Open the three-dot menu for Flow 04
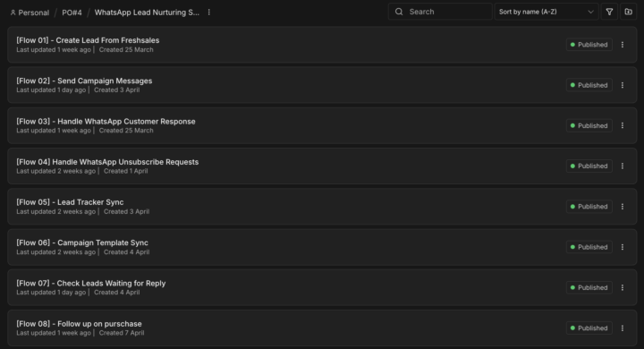 tap(623, 166)
